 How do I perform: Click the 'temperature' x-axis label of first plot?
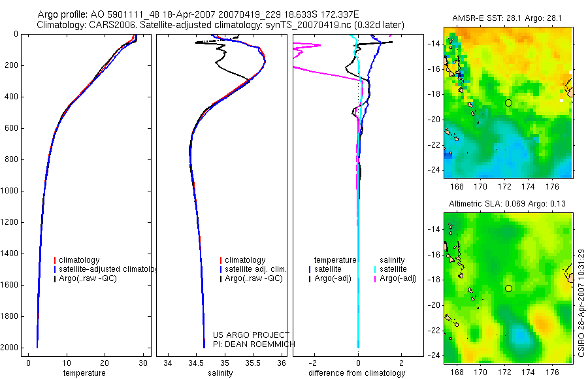pyautogui.click(x=84, y=373)
